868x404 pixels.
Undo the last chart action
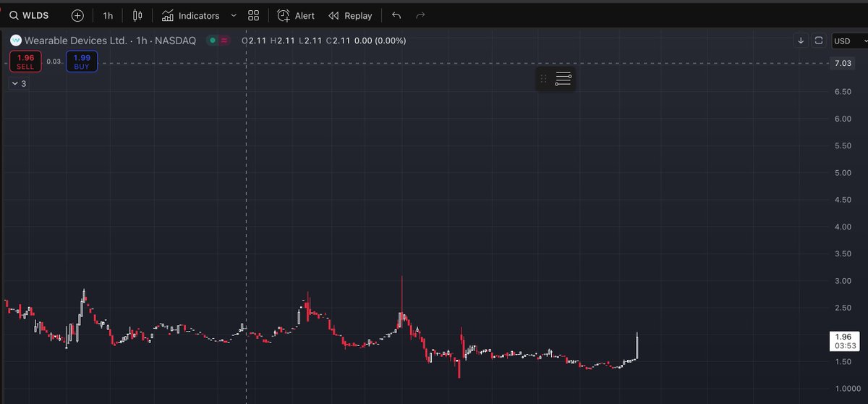click(x=396, y=15)
